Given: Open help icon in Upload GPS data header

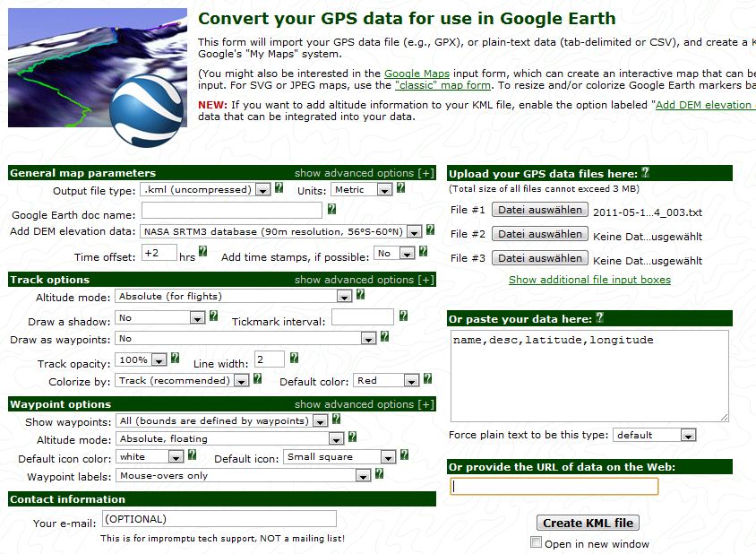Looking at the screenshot, I should 646,172.
